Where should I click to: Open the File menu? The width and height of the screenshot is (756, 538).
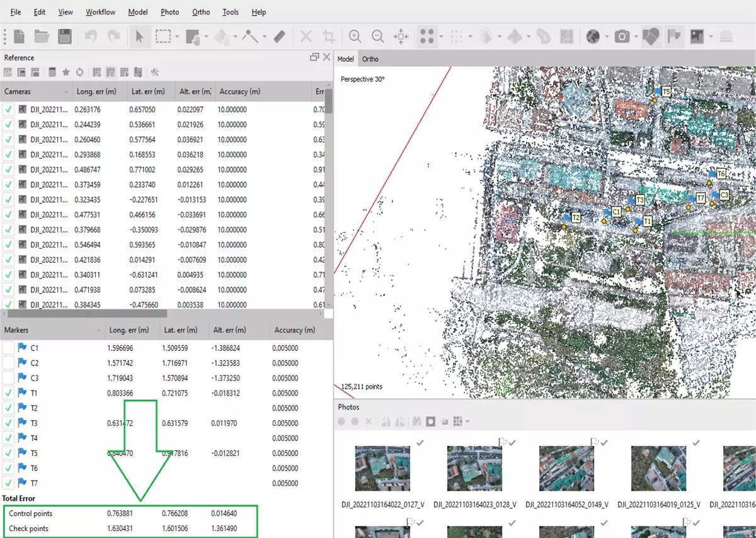16,12
